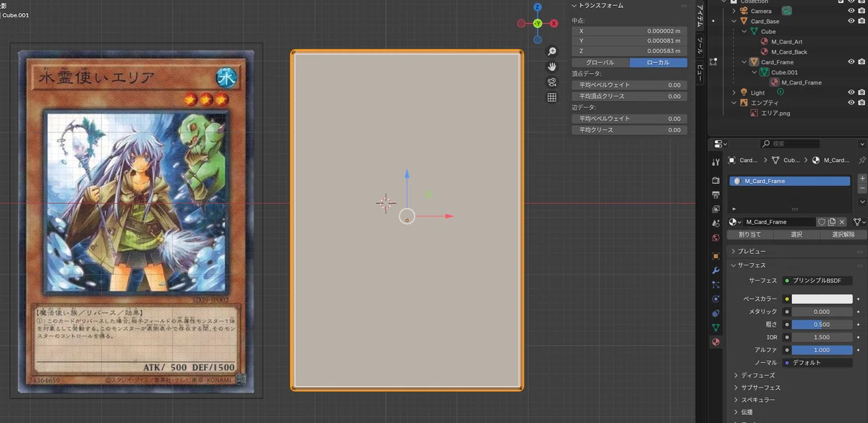868x423 pixels.
Task: Click the ベースカラー white color swatch
Action: point(822,299)
